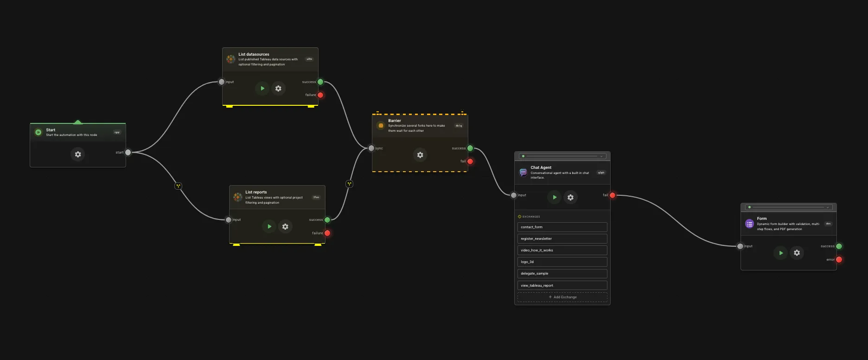Viewport: 868px width, 360px height.
Task: Select the Form input port
Action: point(740,246)
